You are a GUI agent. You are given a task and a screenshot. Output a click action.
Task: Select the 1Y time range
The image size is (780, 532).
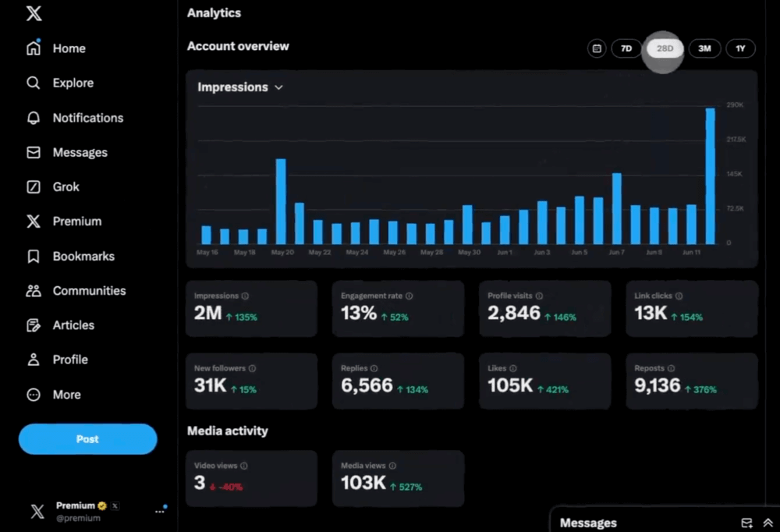pos(741,48)
